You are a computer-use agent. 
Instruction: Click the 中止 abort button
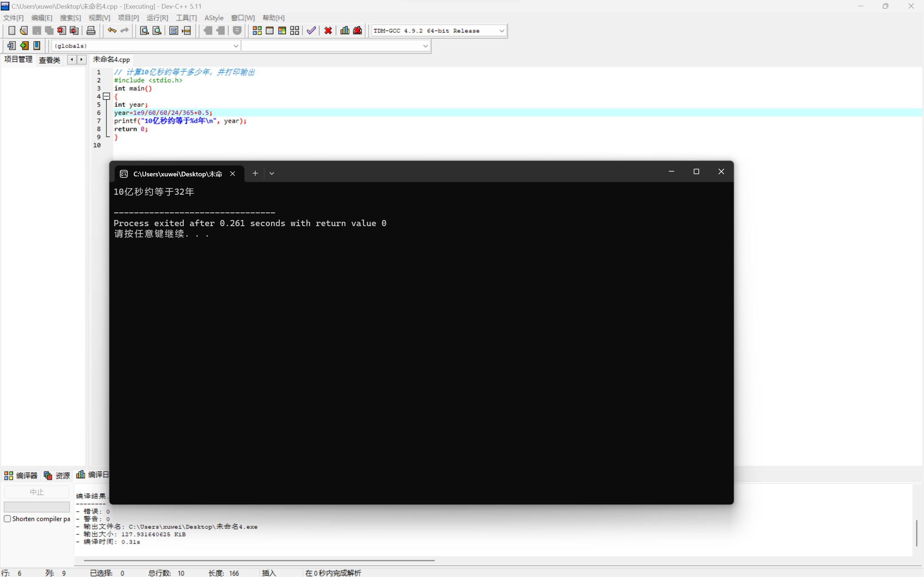[x=37, y=492]
